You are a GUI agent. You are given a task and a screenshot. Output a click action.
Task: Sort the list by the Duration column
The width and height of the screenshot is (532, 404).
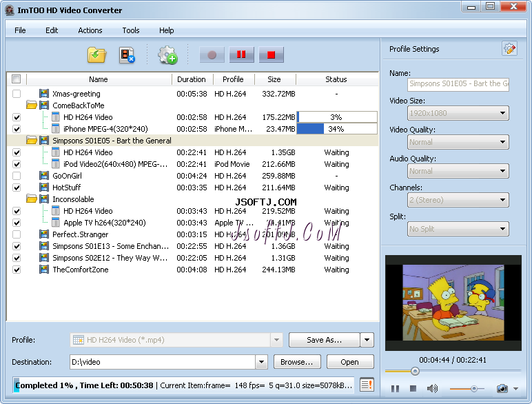[x=192, y=79]
